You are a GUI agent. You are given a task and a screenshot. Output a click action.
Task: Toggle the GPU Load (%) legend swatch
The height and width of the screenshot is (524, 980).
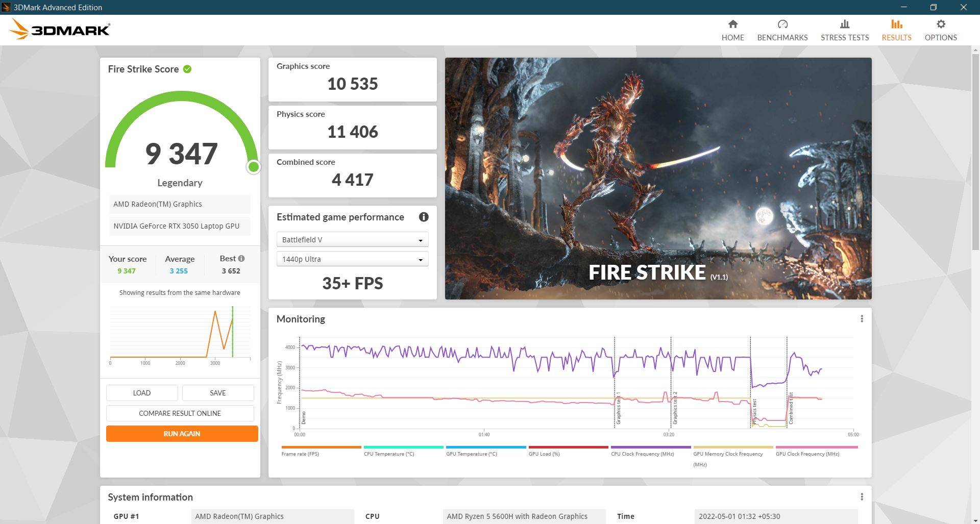pyautogui.click(x=568, y=447)
